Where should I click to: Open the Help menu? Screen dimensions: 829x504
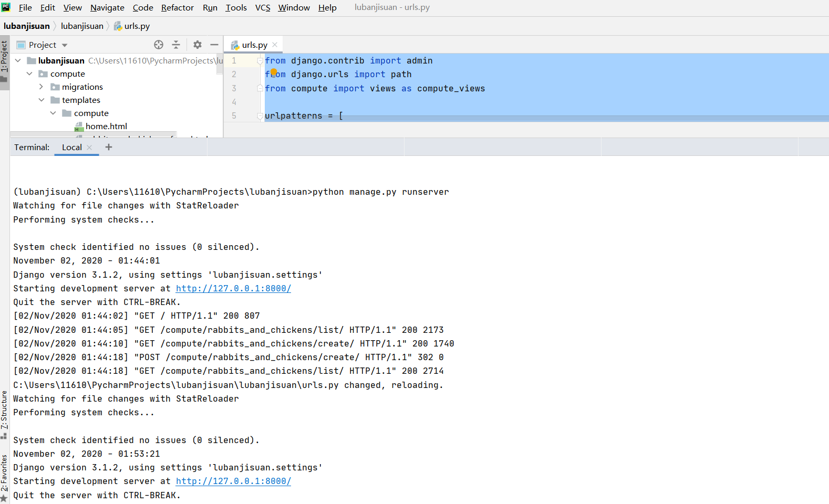click(x=327, y=7)
